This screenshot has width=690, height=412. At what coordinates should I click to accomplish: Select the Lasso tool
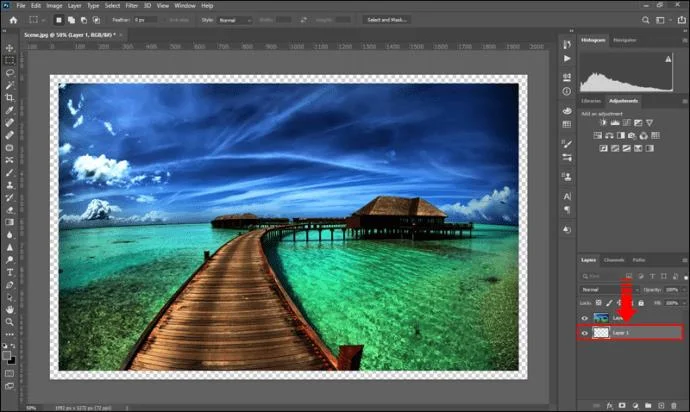pos(10,72)
